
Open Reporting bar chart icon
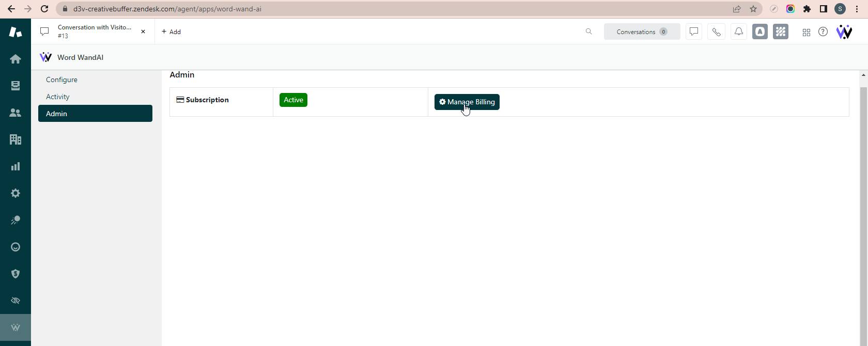[x=16, y=166]
